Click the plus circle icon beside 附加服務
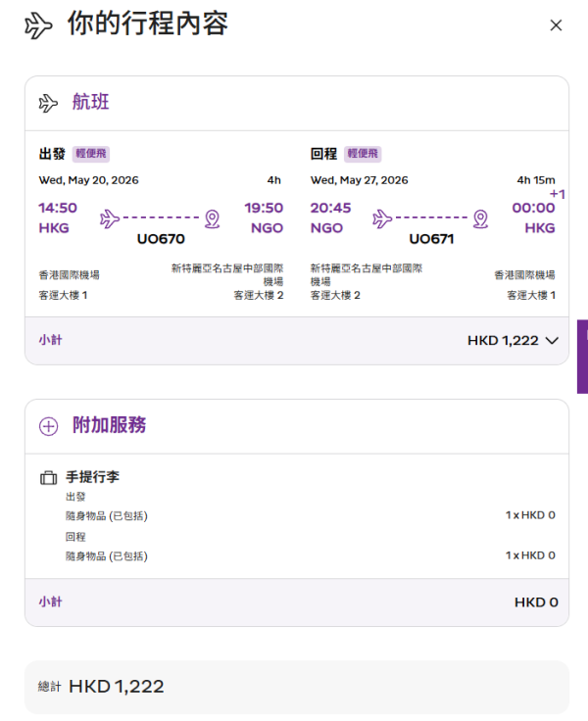This screenshot has width=588, height=721. click(48, 426)
